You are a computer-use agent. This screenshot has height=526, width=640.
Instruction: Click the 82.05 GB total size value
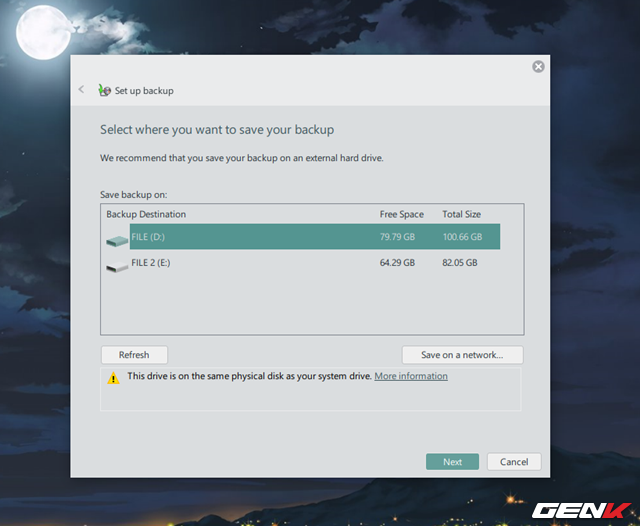point(460,263)
